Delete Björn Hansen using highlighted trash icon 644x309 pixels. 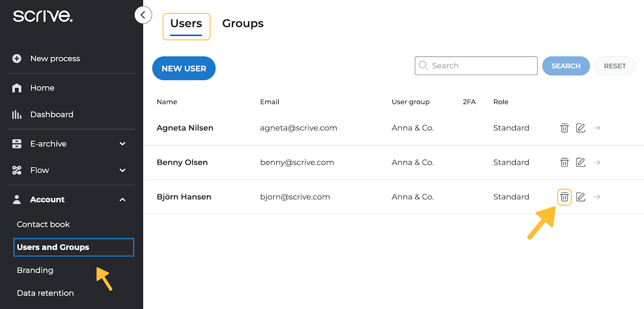pyautogui.click(x=565, y=197)
